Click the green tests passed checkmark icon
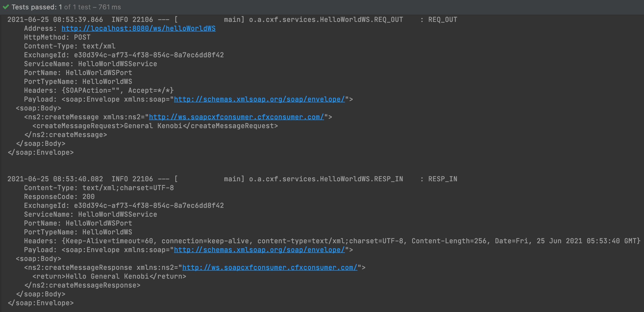Viewport: 644px width, 312px height. point(6,7)
